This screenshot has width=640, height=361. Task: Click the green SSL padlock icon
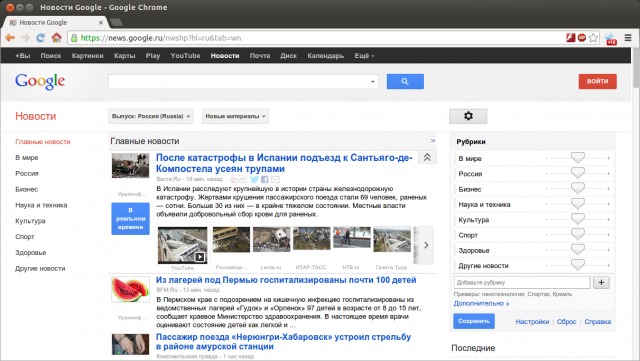click(74, 38)
